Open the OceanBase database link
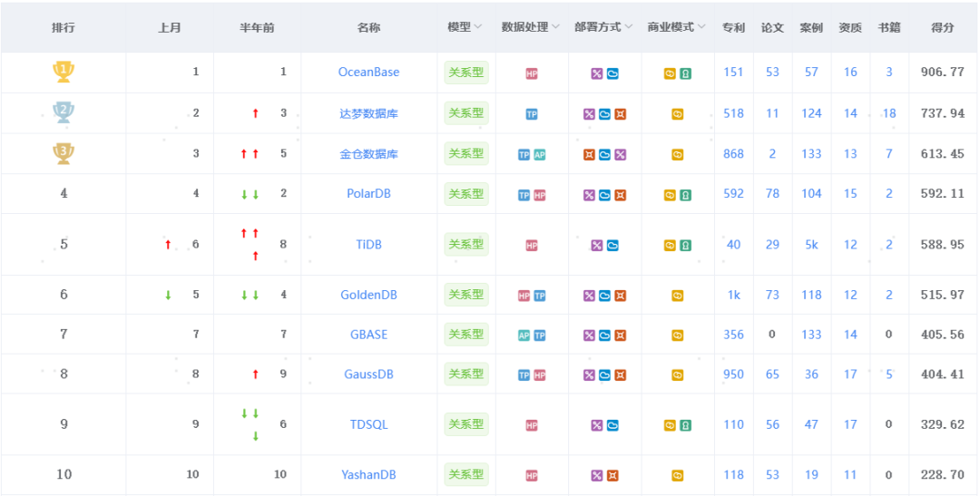 (x=368, y=72)
